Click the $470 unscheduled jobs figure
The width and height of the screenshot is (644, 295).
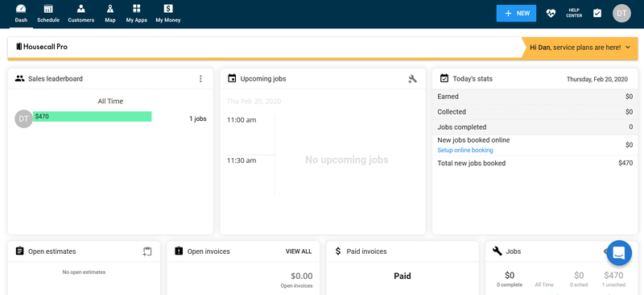[613, 276]
